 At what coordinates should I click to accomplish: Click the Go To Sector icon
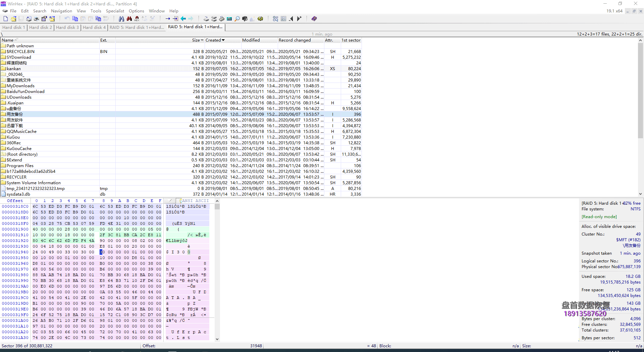tap(175, 19)
